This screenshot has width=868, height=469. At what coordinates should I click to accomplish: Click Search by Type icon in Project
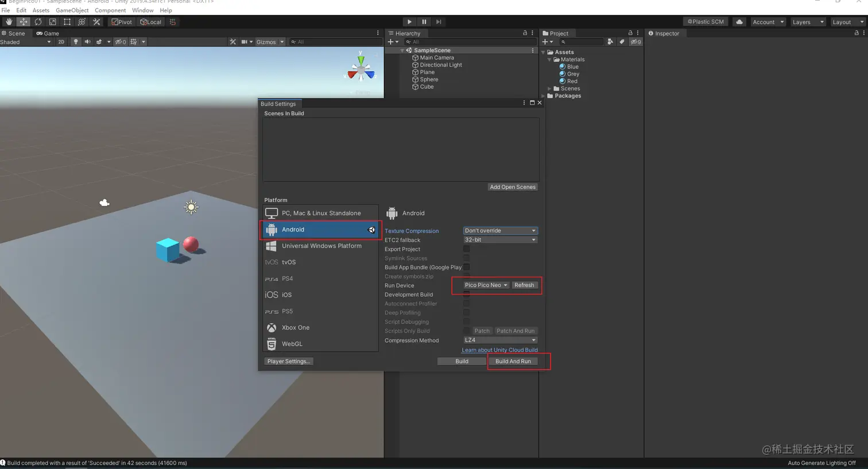click(610, 42)
